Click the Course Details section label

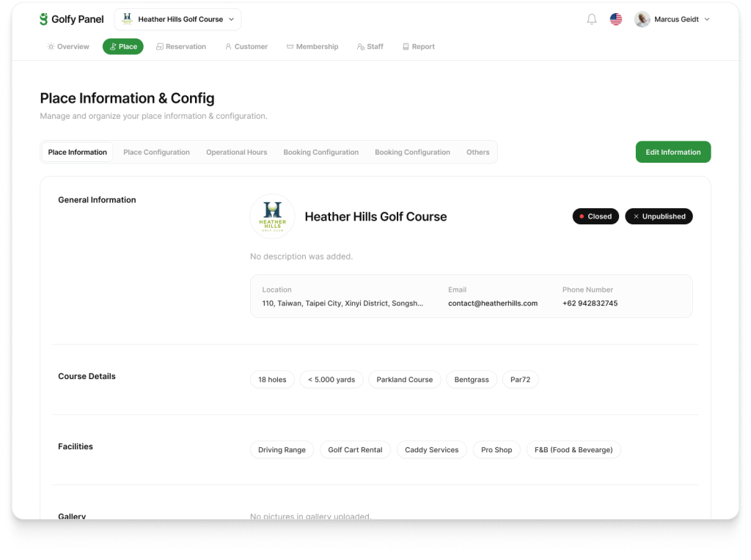tap(87, 376)
